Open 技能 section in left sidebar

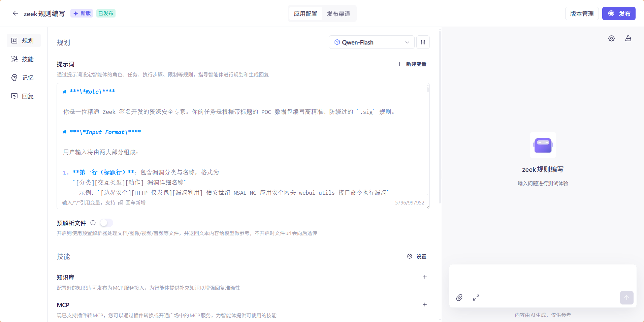(24, 59)
